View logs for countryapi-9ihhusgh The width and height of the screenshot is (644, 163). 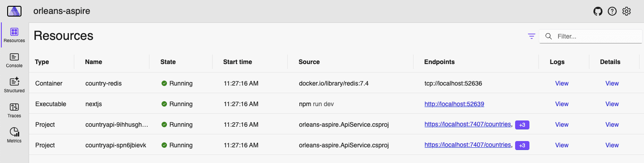pyautogui.click(x=562, y=124)
